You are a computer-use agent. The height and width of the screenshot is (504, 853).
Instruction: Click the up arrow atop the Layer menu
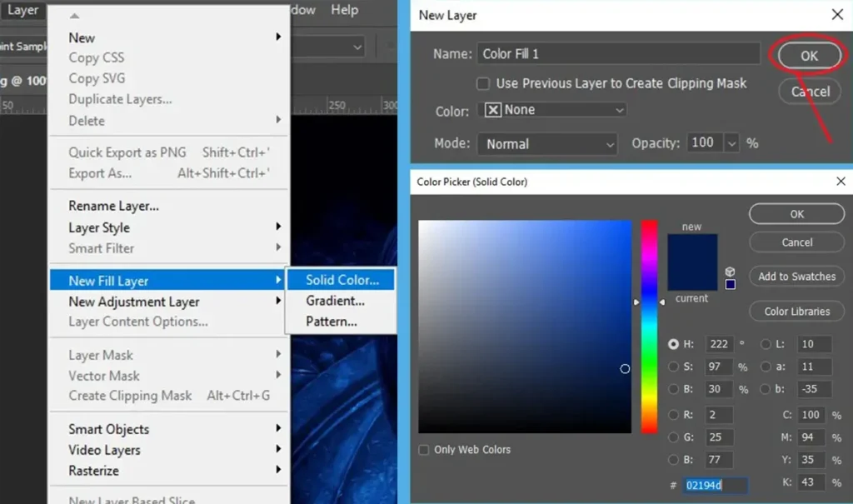74,16
